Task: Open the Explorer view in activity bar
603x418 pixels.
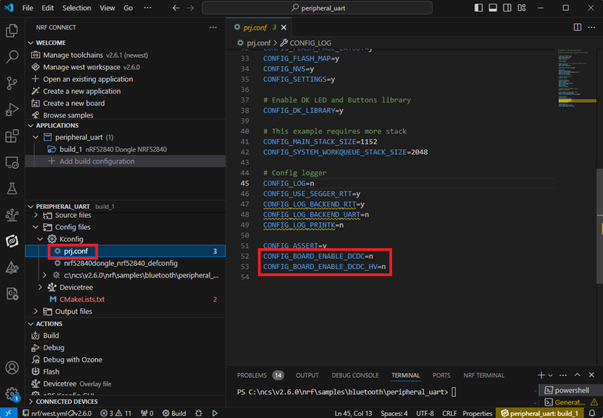Action: (x=12, y=31)
